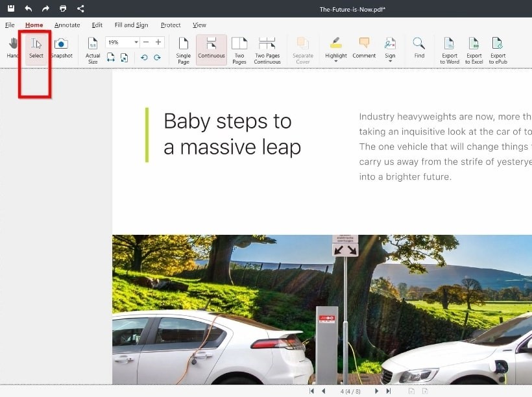Add a Comment with the toolbar icon

364,48
